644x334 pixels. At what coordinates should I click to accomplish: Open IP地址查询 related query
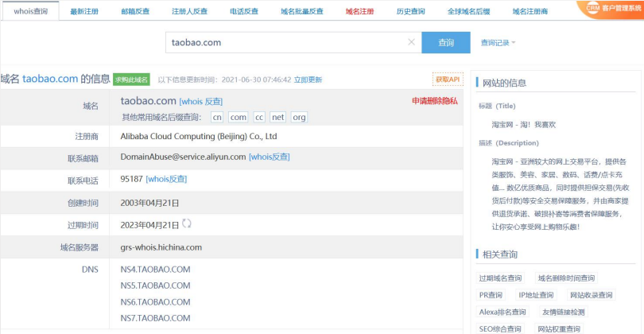pos(536,295)
